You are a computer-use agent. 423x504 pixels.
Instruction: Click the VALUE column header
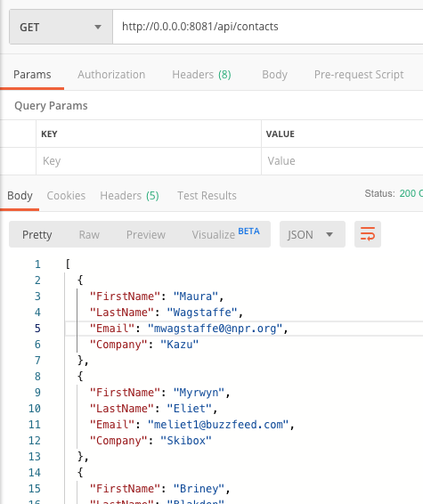click(280, 134)
